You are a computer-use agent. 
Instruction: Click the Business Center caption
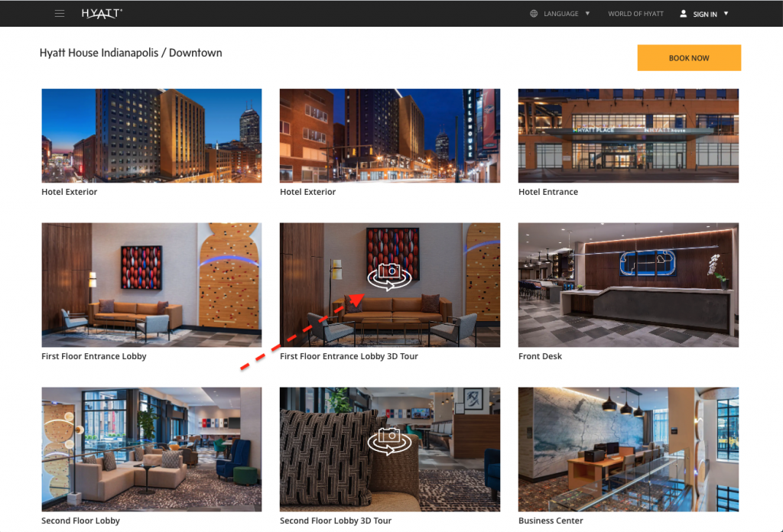click(x=551, y=521)
